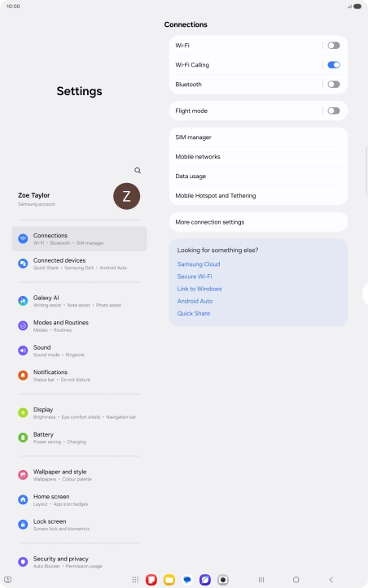Open the Zoe Taylor profile avatar

pyautogui.click(x=126, y=196)
